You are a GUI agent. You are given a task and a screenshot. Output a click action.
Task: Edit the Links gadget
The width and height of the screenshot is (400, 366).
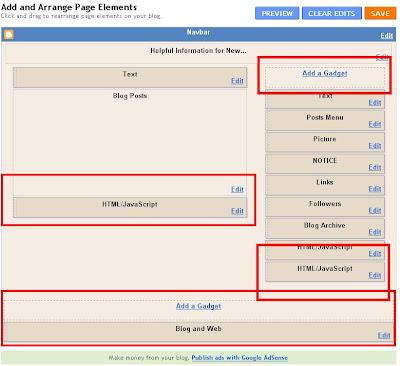coord(375,189)
